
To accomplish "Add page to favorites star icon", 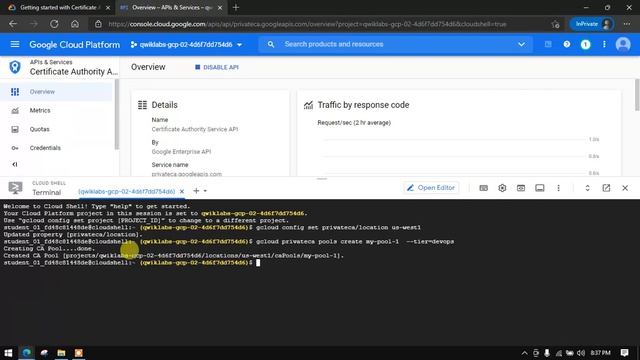I will pos(555,24).
